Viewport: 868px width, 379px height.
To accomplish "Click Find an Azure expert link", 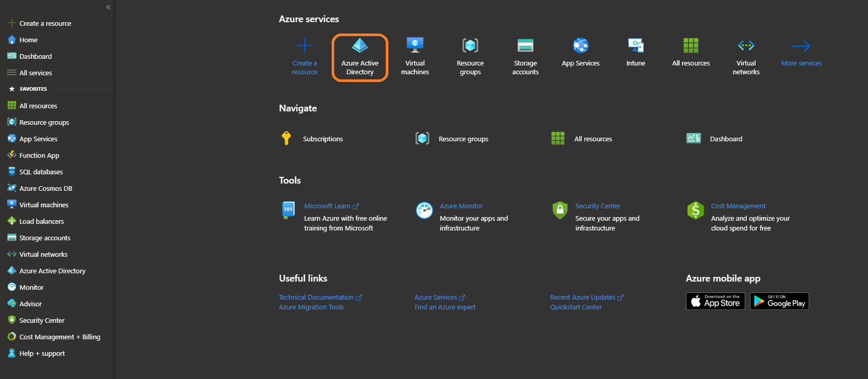I will (445, 307).
